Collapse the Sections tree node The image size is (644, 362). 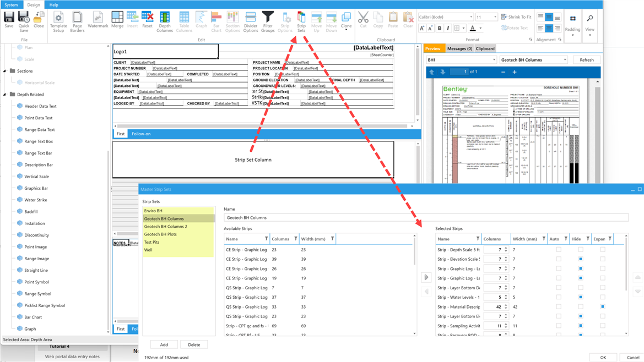click(5, 71)
